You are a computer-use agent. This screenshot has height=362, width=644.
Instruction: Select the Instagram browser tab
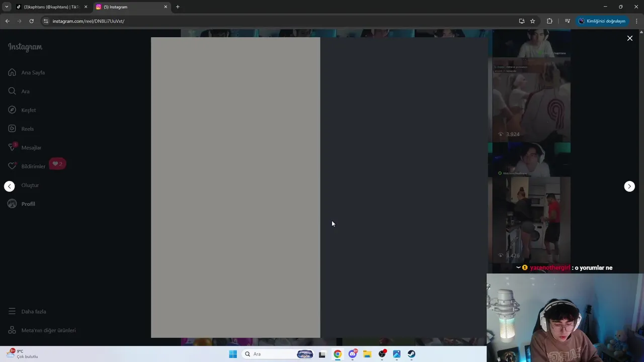point(131,7)
